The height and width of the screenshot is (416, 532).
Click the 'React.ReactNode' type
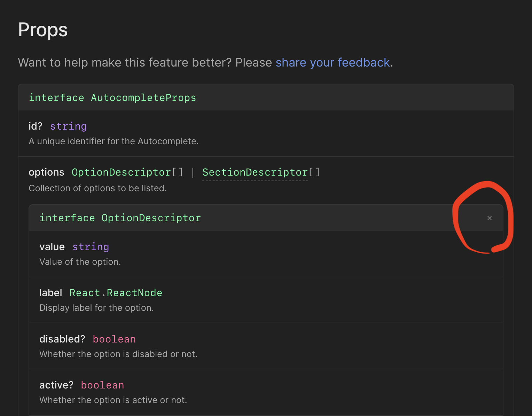[x=116, y=293]
